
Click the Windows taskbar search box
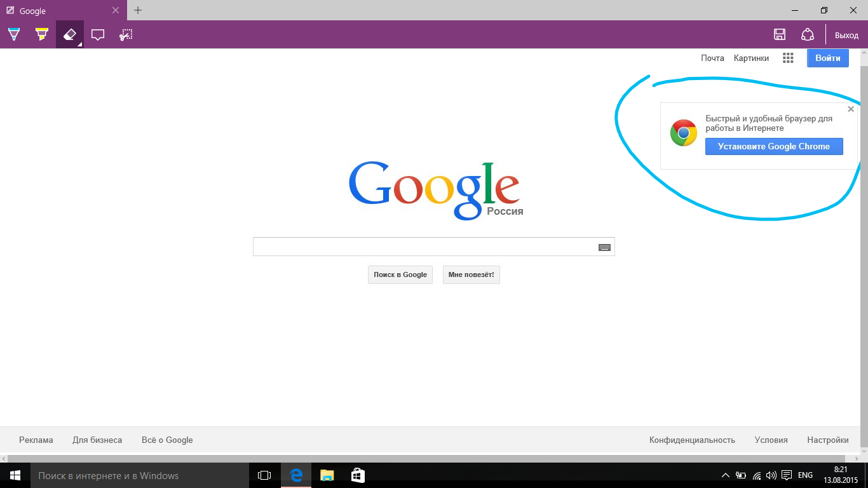[140, 475]
